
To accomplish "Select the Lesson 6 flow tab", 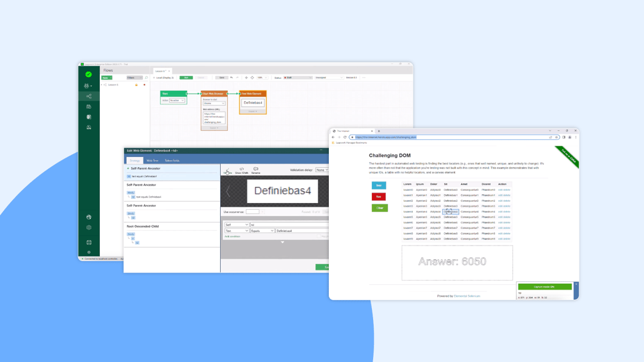I will coord(160,70).
